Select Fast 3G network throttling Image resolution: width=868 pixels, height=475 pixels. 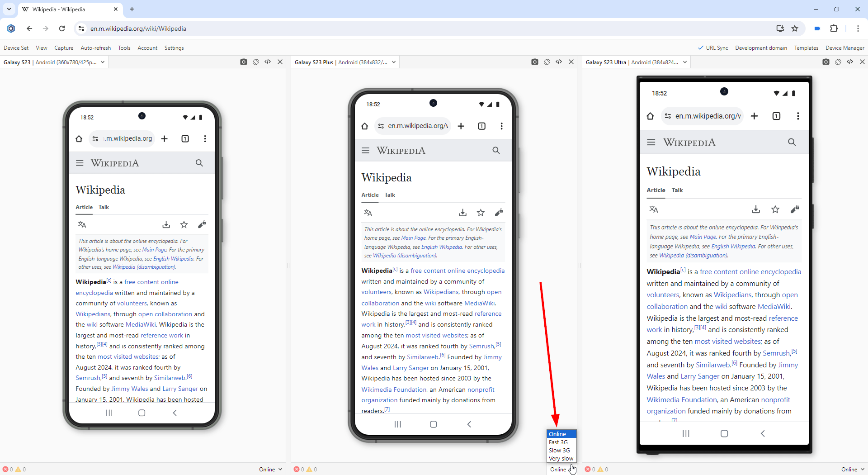[558, 442]
